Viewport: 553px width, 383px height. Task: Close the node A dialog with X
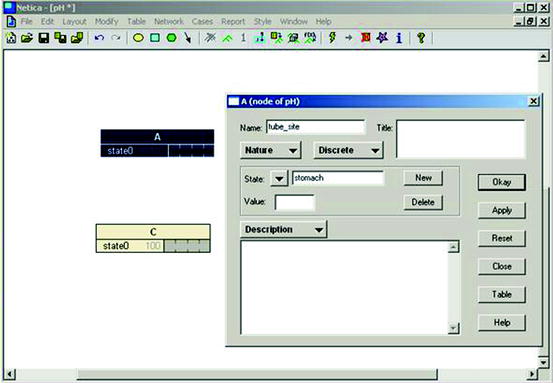tap(534, 102)
